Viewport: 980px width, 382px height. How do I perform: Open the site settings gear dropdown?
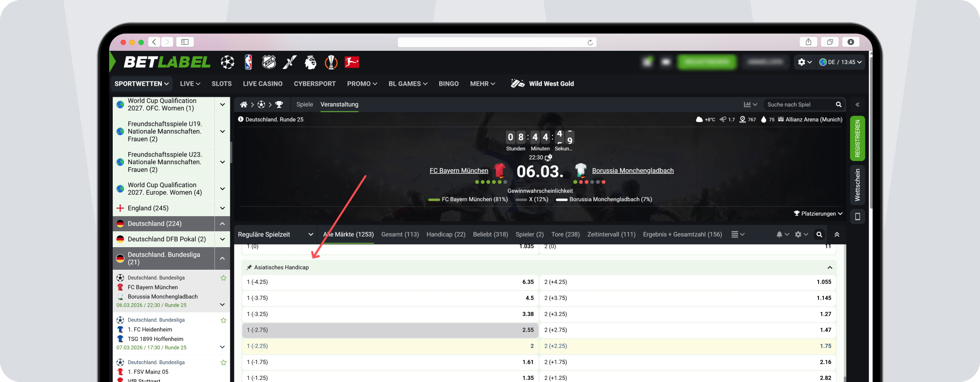pos(805,62)
